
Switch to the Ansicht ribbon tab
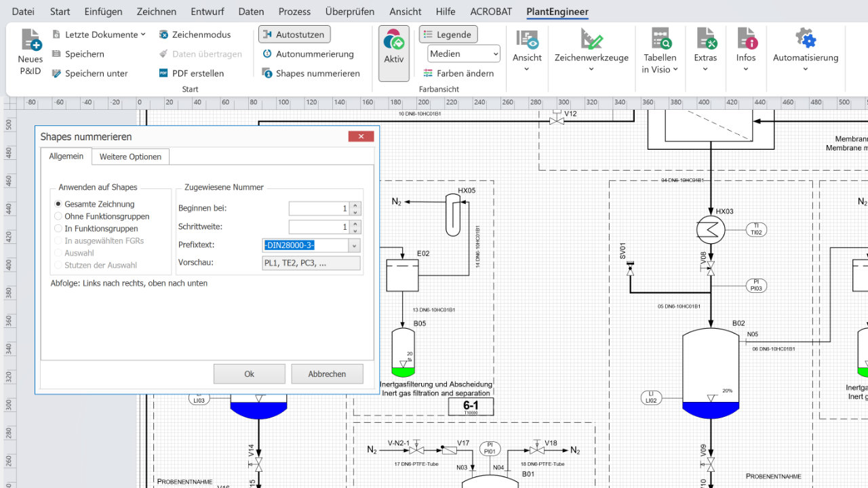pyautogui.click(x=406, y=12)
